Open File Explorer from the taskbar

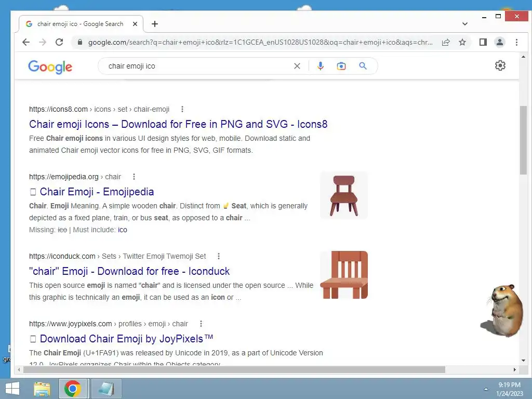point(42,389)
